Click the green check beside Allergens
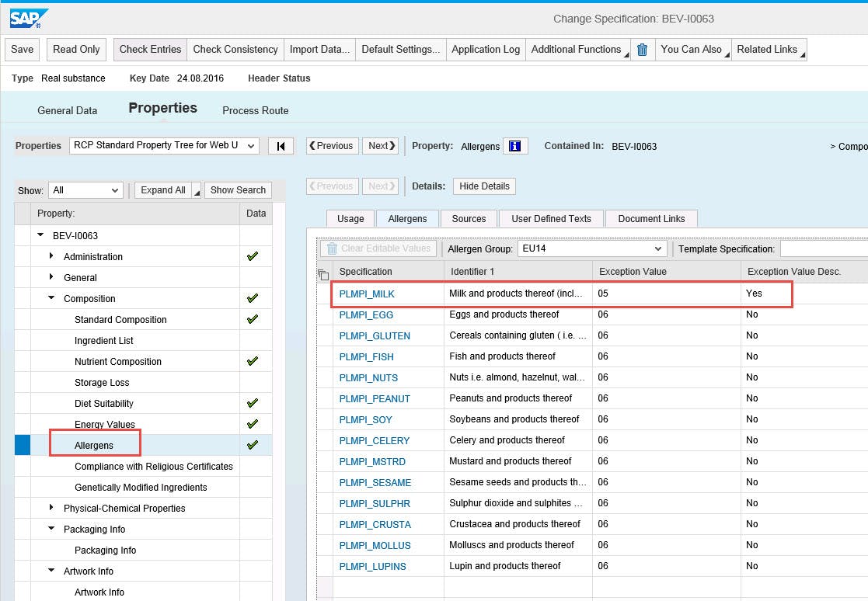868x601 pixels. [253, 445]
